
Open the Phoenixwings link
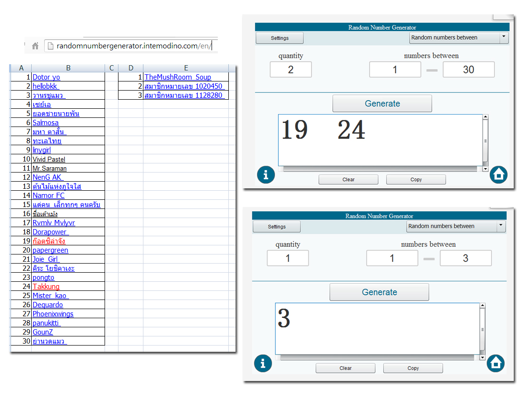(x=53, y=314)
